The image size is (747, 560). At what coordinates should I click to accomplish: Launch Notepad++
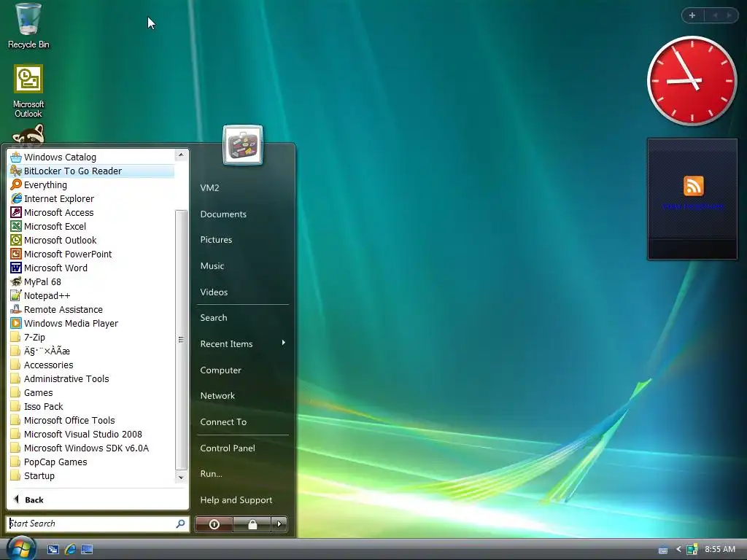point(91,295)
